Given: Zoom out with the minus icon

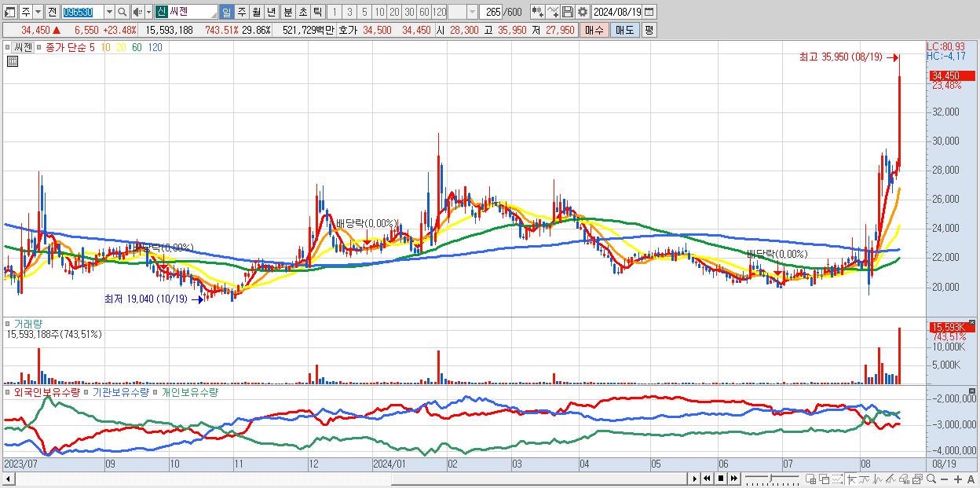Looking at the screenshot, I should [x=944, y=479].
